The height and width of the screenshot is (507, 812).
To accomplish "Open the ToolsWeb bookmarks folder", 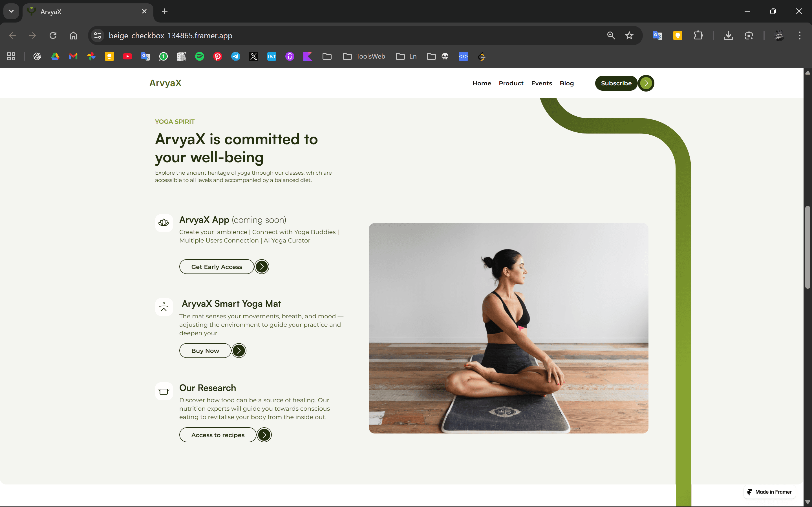I will pyautogui.click(x=364, y=56).
